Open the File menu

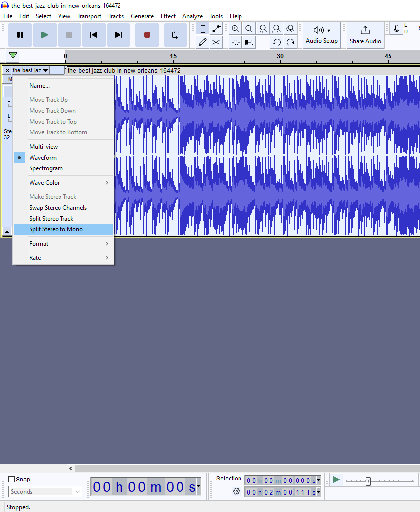(x=8, y=16)
